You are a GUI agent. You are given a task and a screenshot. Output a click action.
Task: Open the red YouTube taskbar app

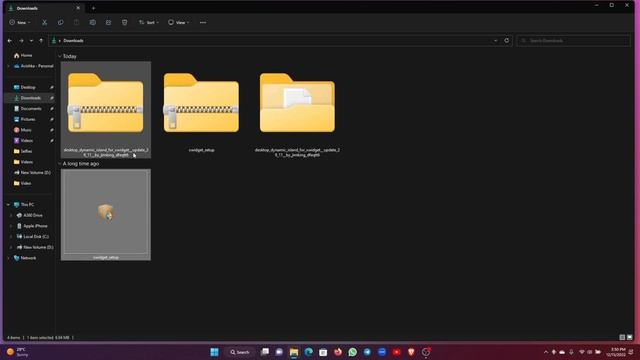396,352
